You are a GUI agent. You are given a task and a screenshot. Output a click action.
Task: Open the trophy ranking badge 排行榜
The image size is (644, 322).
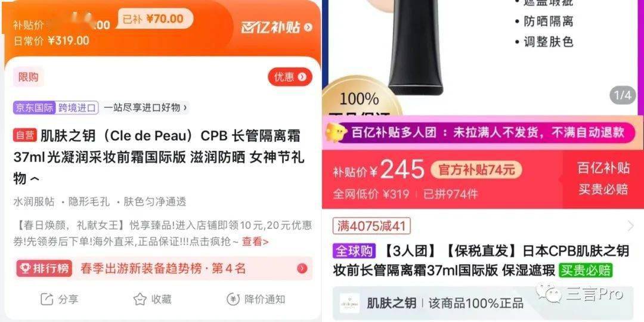[44, 268]
